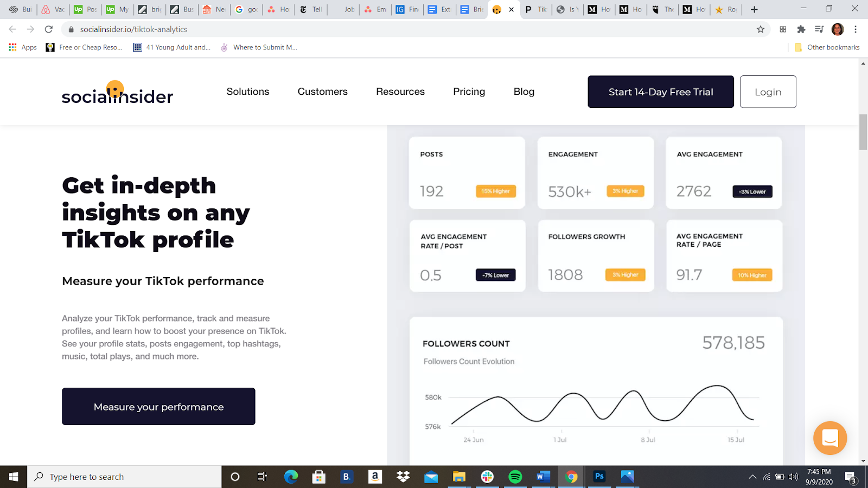Switch to the "Job" tab

click(x=343, y=9)
